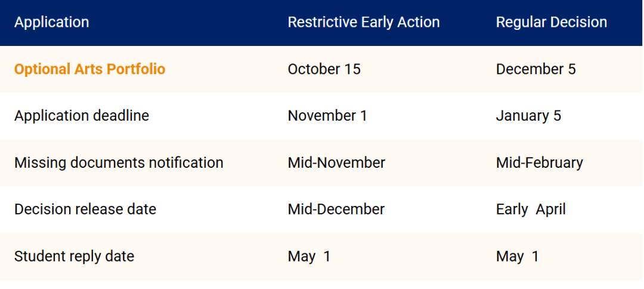Click the October 15 portfolio date
The width and height of the screenshot is (644, 289).
(324, 69)
